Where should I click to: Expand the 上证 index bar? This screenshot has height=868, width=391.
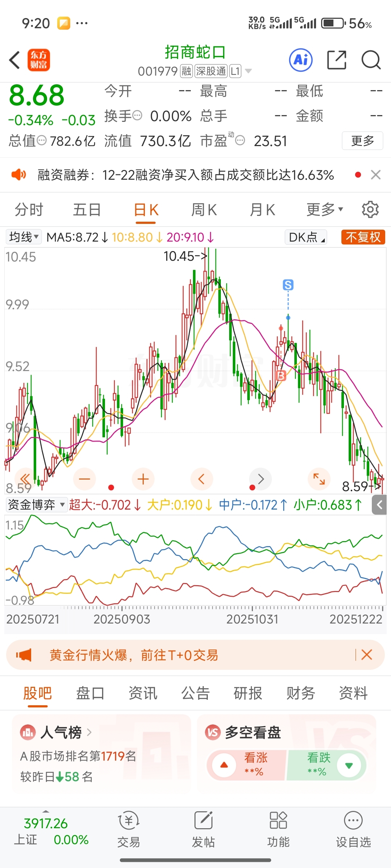click(46, 811)
